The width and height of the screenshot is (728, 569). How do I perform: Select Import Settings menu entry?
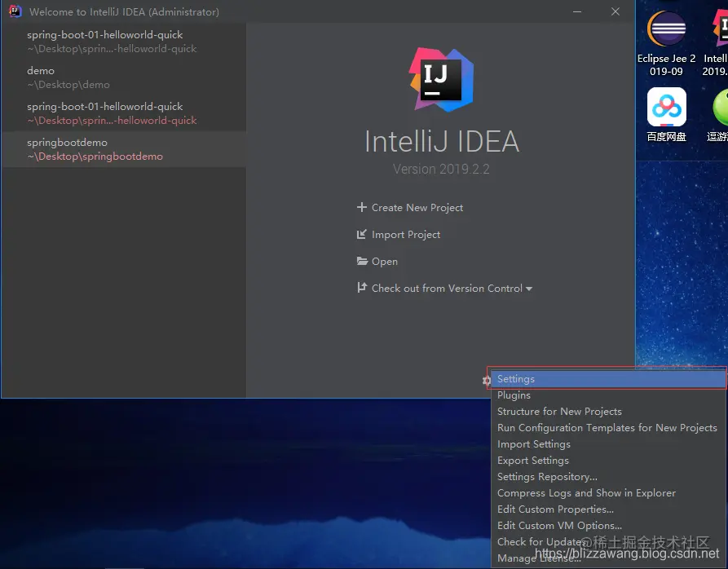click(608, 443)
